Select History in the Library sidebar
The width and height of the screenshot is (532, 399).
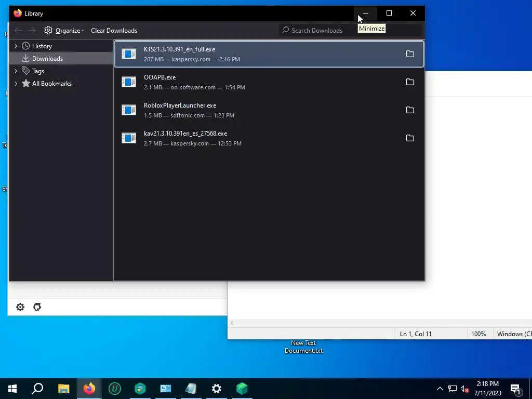[61, 46]
